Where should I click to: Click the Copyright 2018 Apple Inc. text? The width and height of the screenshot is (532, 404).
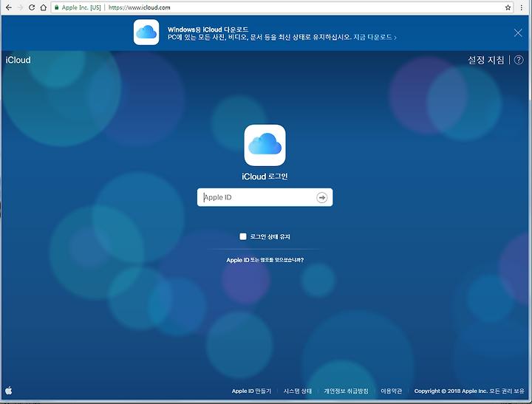[x=469, y=391]
